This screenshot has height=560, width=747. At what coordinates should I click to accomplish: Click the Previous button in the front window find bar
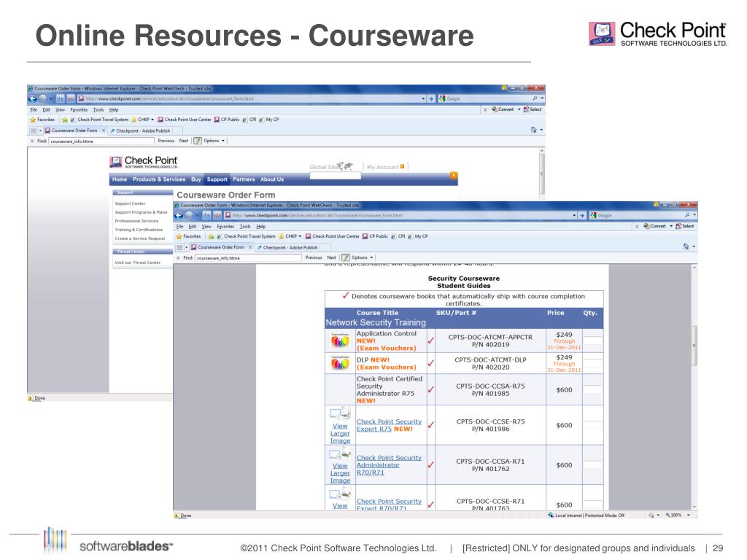tap(314, 257)
